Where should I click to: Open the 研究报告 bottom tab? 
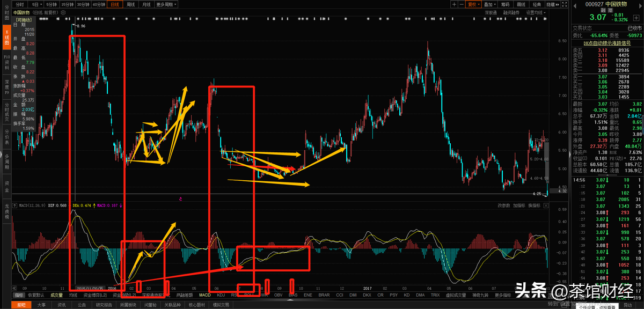[105, 305]
